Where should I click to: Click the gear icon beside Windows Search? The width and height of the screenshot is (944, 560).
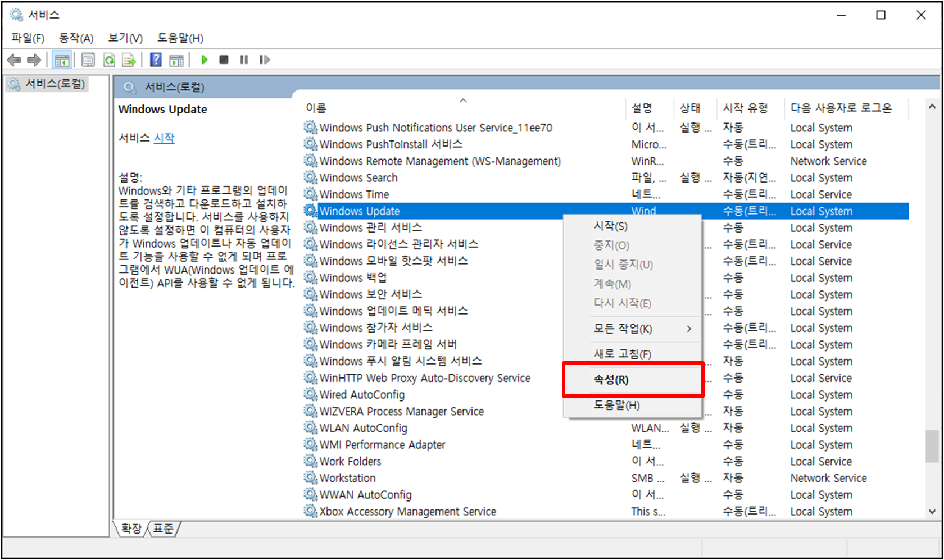point(311,177)
